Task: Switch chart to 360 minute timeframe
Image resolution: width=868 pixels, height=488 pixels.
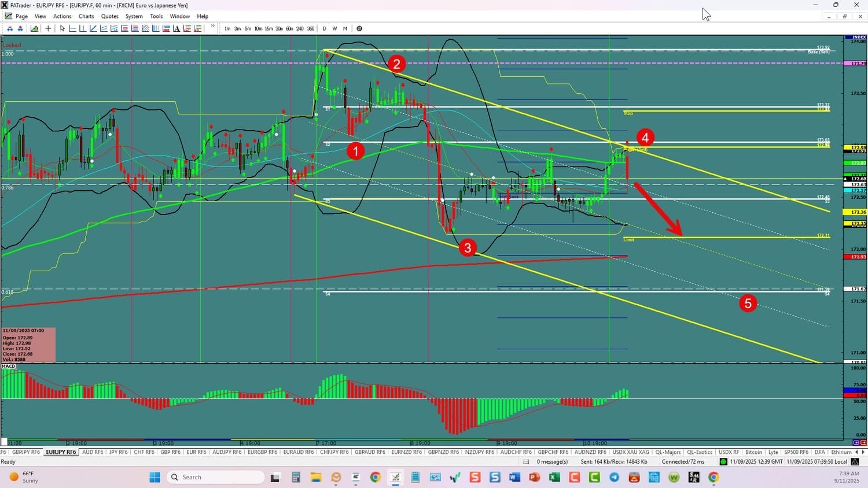Action: 311,28
